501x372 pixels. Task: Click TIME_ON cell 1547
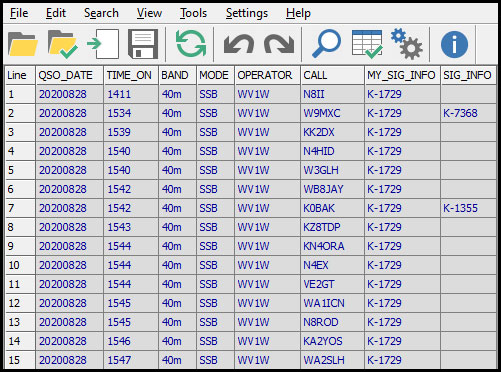(131, 360)
